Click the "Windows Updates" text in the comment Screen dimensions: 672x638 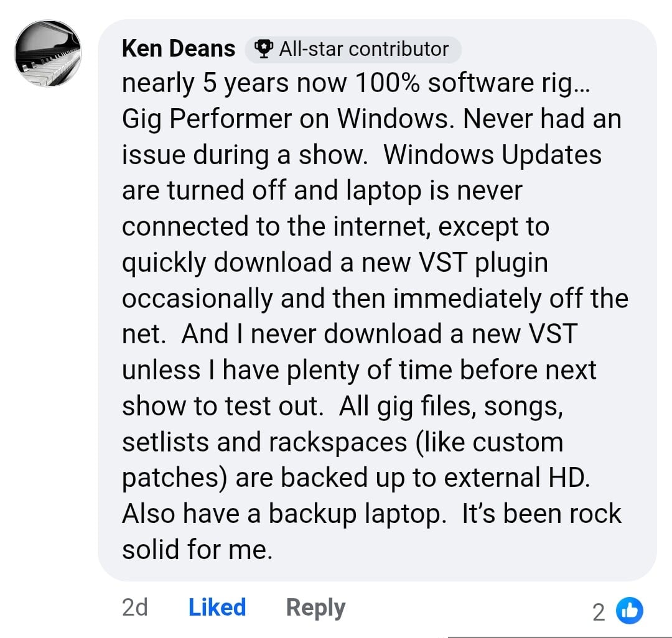pyautogui.click(x=492, y=155)
